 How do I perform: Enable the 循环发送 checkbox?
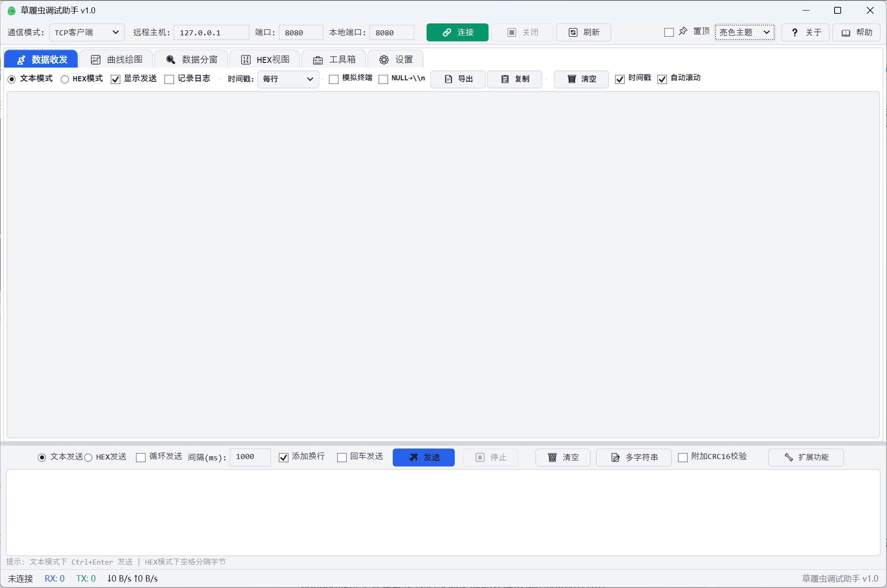click(141, 458)
